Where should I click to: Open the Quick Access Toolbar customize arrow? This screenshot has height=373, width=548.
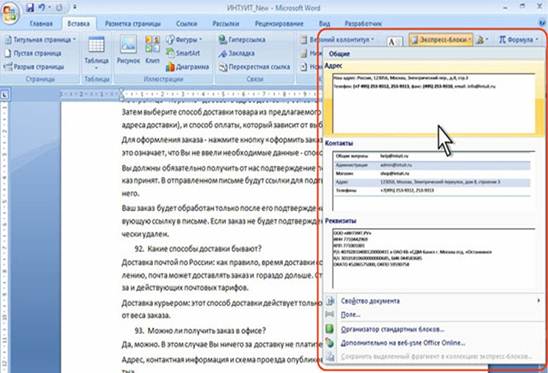(x=75, y=7)
